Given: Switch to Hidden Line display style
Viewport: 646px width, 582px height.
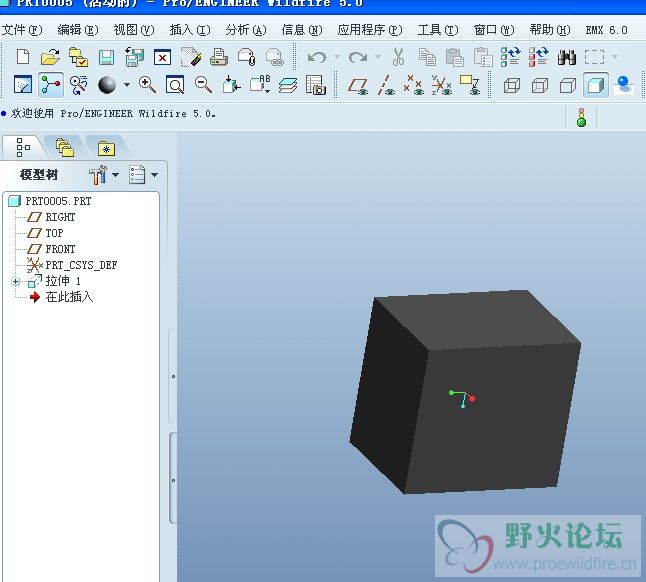Looking at the screenshot, I should pyautogui.click(x=540, y=85).
